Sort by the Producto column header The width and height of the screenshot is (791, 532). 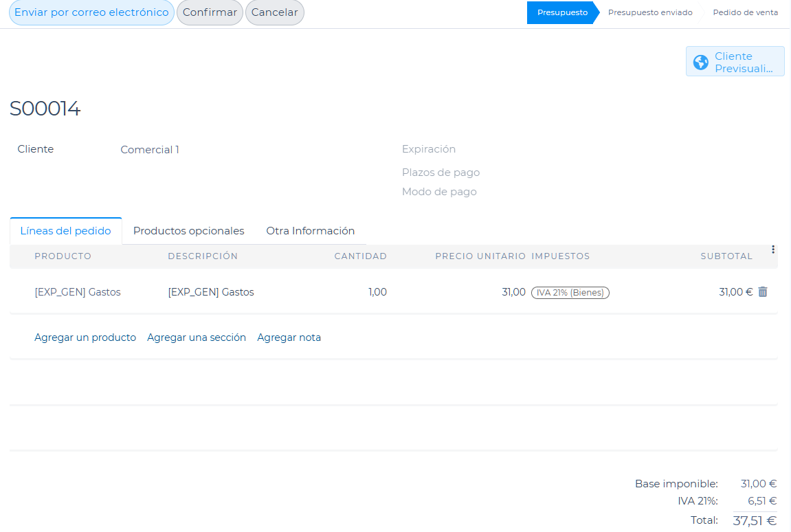pyautogui.click(x=63, y=256)
